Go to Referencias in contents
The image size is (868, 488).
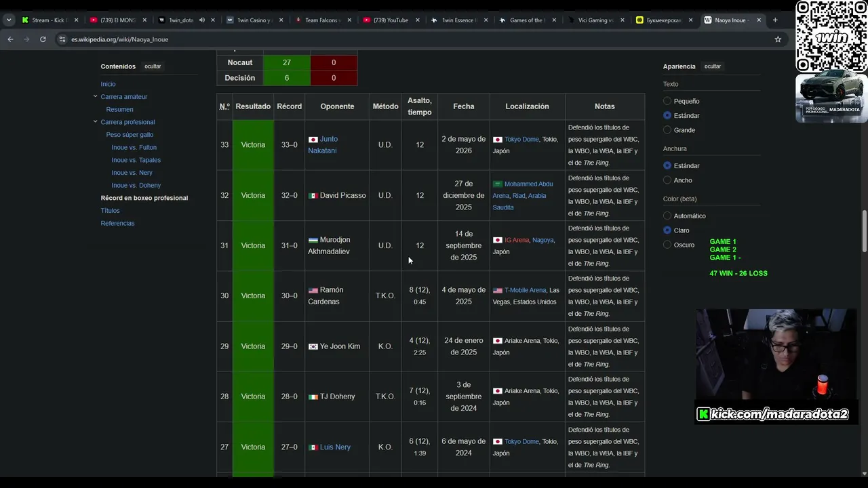[118, 223]
